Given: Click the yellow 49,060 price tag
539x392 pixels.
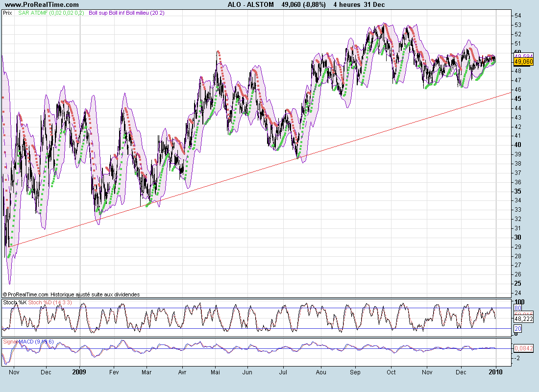Looking at the screenshot, I should (x=523, y=62).
